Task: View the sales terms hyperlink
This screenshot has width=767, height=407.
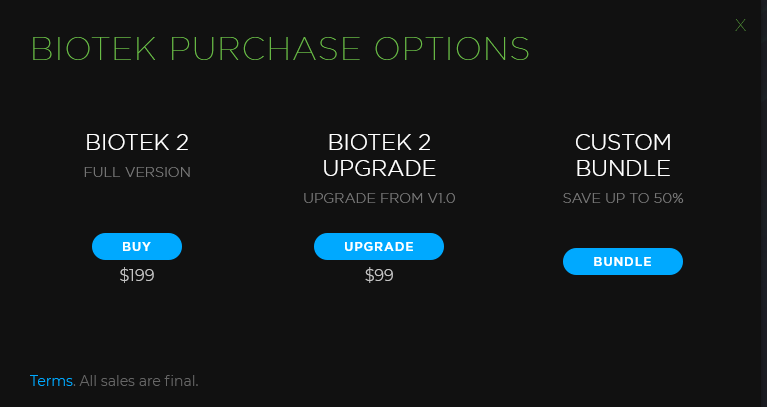Action: (51, 380)
